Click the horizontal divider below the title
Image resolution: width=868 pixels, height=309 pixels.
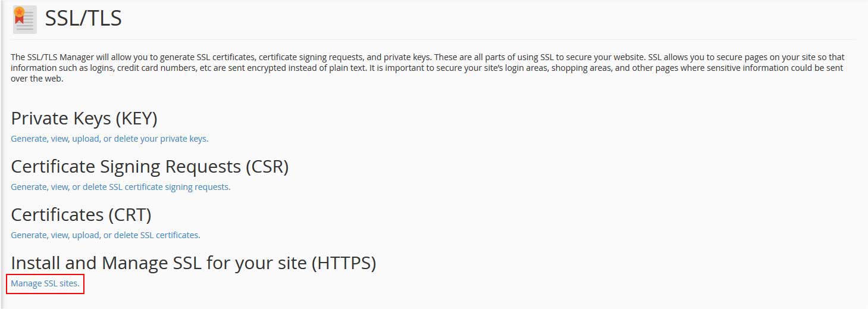(433, 40)
